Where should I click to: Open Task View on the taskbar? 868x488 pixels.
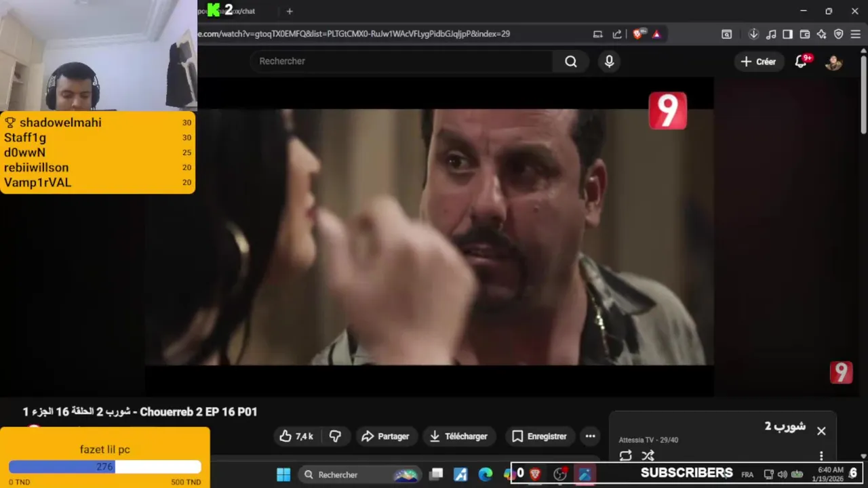tap(437, 474)
